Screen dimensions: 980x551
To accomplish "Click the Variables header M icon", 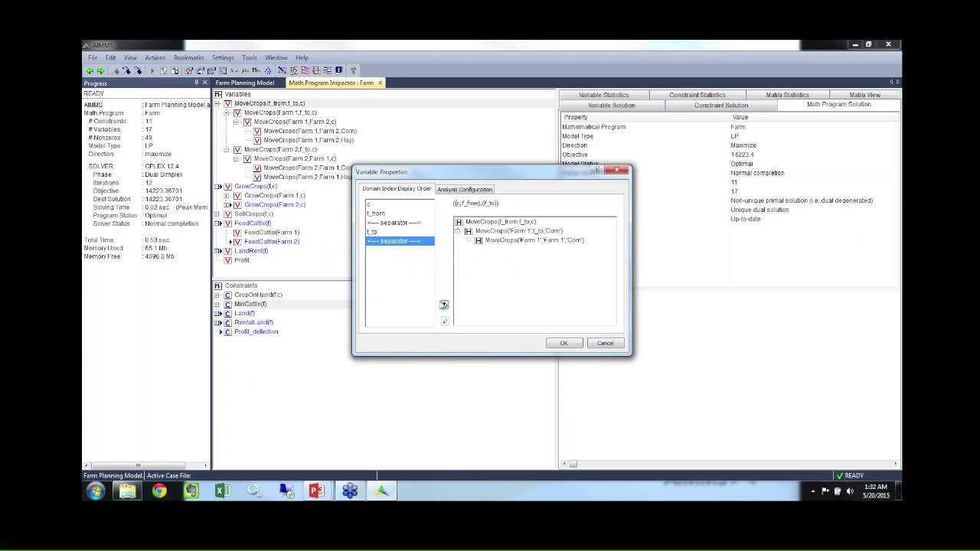I will point(218,94).
